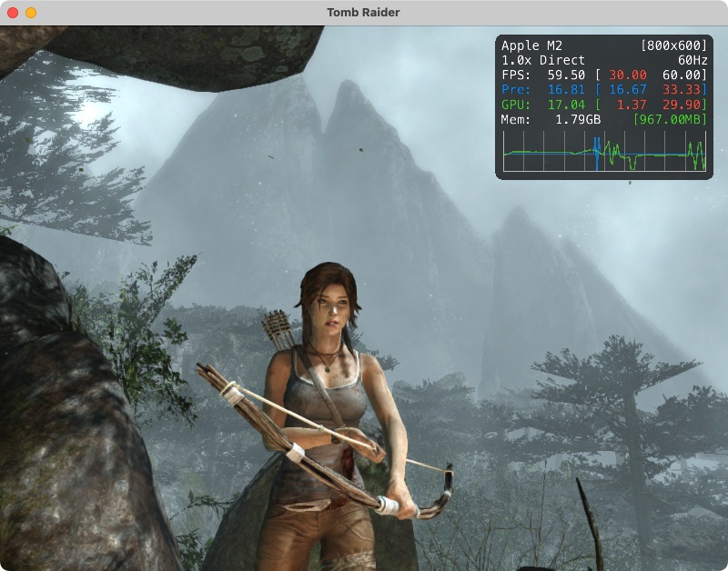Click the red "29.90" GPU maximum

[x=682, y=105]
